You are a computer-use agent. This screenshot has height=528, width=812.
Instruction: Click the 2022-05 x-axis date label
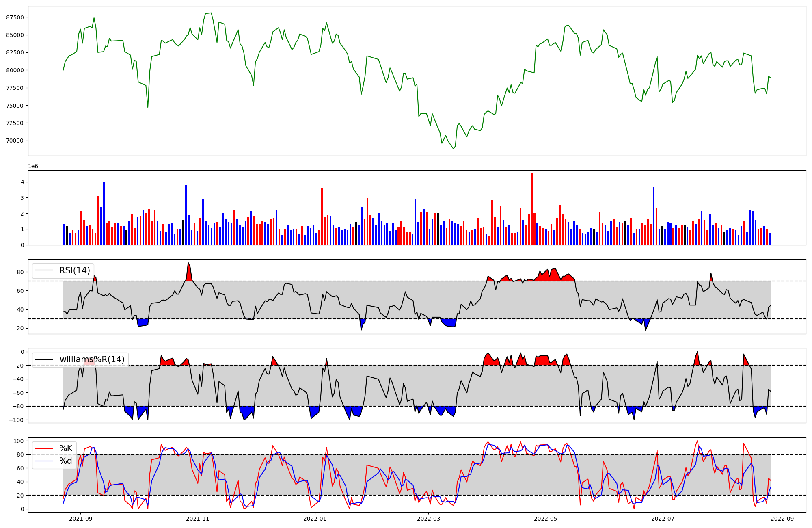click(546, 519)
